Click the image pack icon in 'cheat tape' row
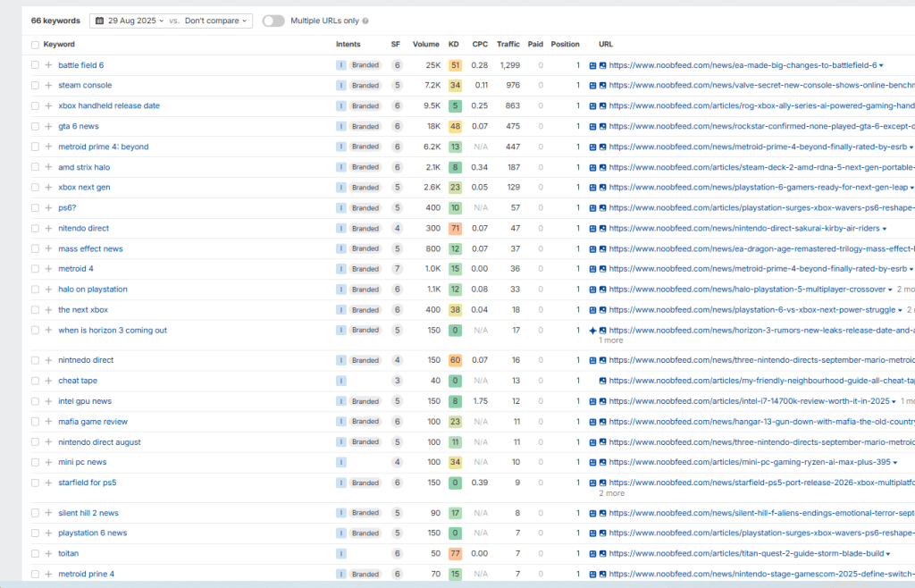The image size is (915, 588). [x=602, y=381]
